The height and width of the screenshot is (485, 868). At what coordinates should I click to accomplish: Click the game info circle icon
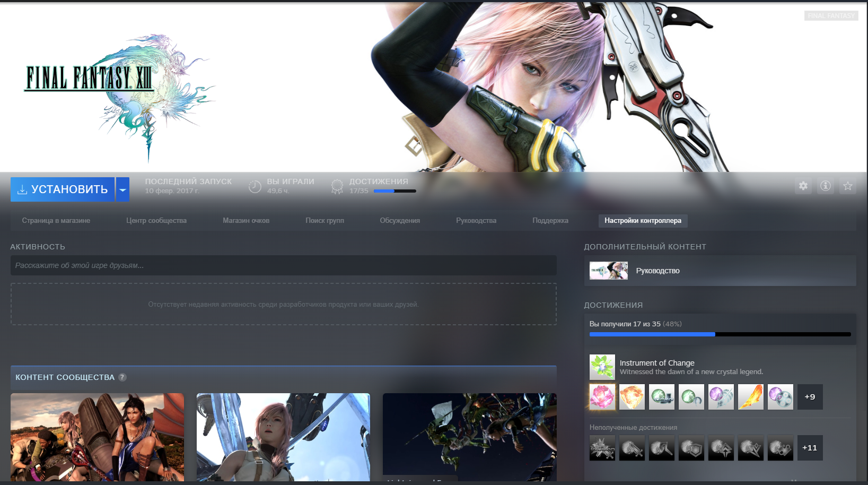[x=826, y=186]
